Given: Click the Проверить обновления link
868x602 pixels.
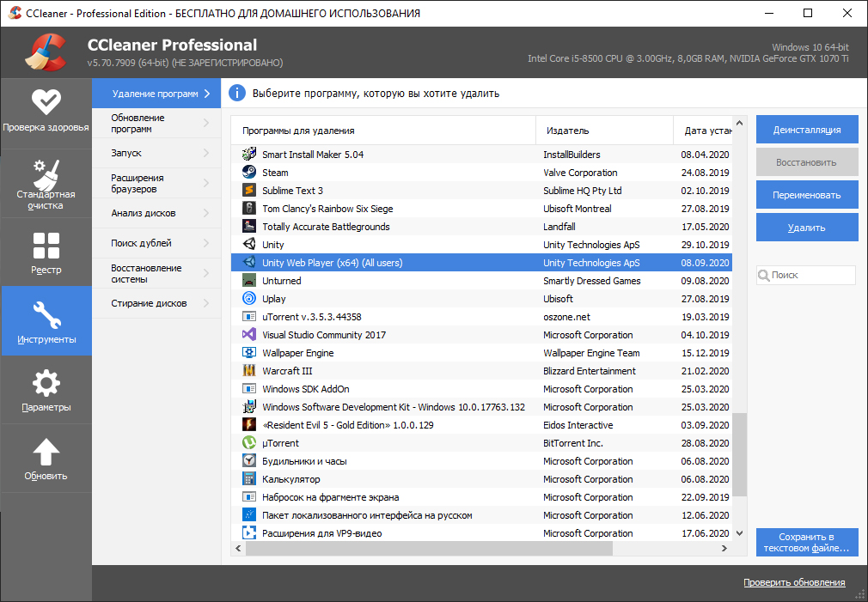Looking at the screenshot, I should pos(794,582).
